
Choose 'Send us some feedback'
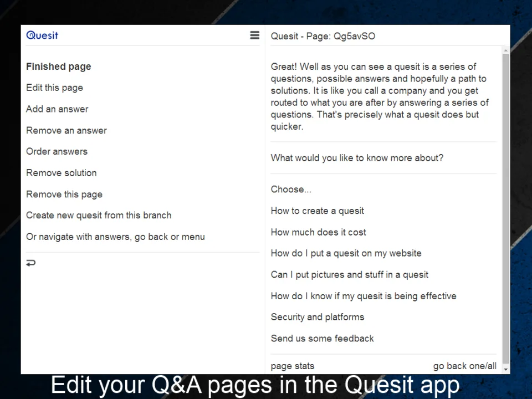[x=323, y=338]
